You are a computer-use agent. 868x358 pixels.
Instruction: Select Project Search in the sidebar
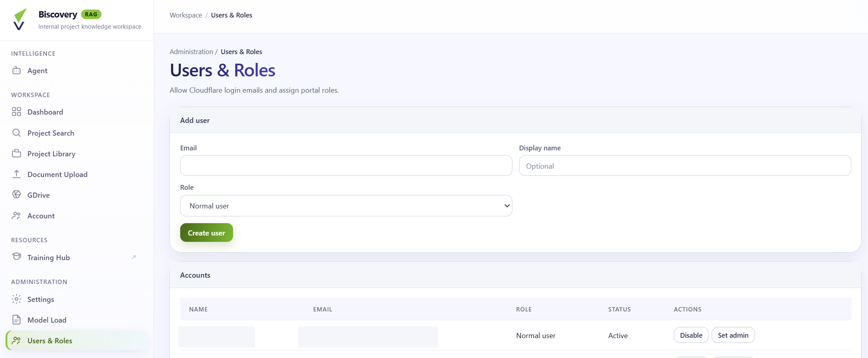tap(77, 133)
